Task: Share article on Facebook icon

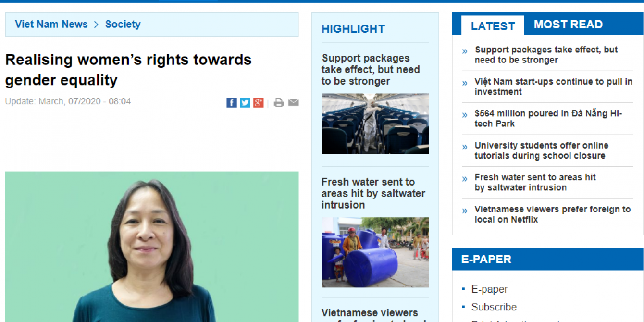Action: tap(232, 102)
